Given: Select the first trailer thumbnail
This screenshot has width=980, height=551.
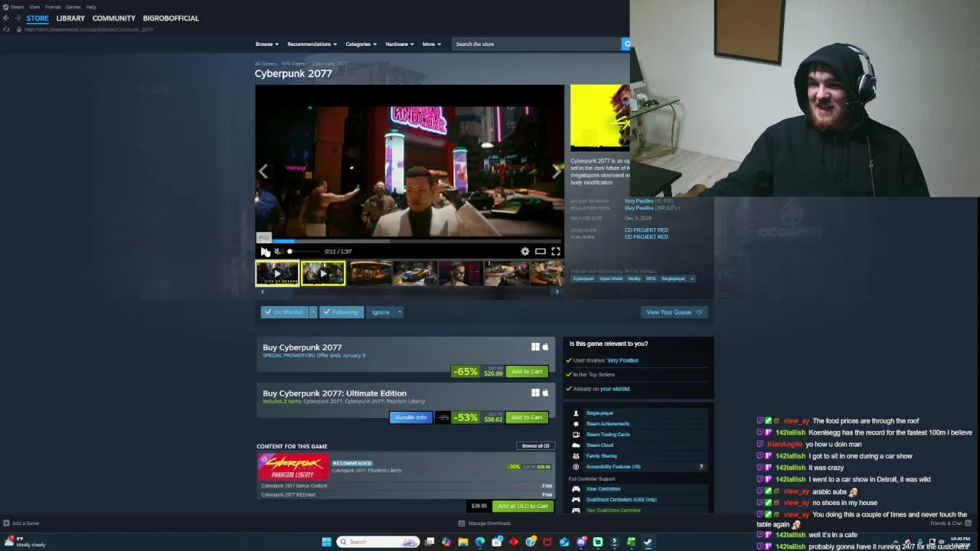Looking at the screenshot, I should point(277,273).
